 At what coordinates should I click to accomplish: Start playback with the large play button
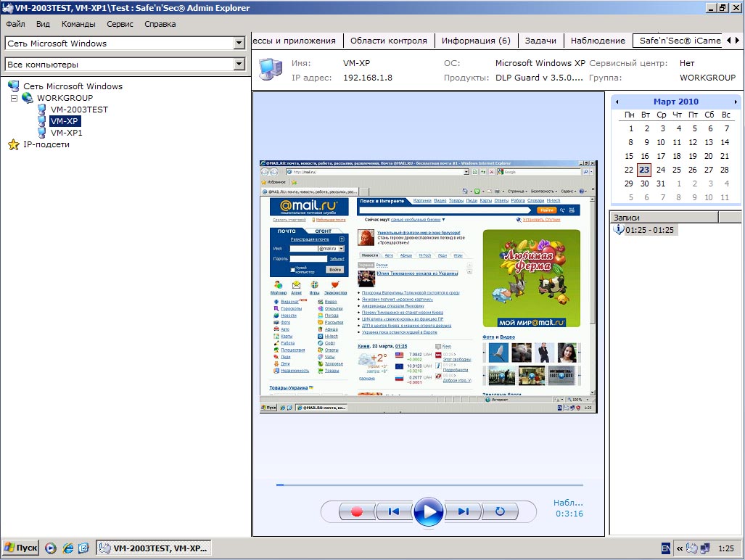tap(429, 511)
